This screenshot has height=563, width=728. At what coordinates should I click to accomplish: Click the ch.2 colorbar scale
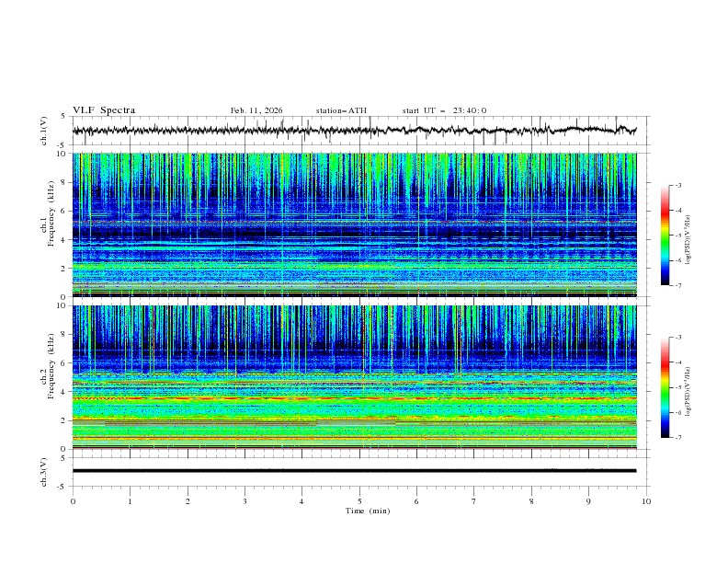pyautogui.click(x=665, y=387)
